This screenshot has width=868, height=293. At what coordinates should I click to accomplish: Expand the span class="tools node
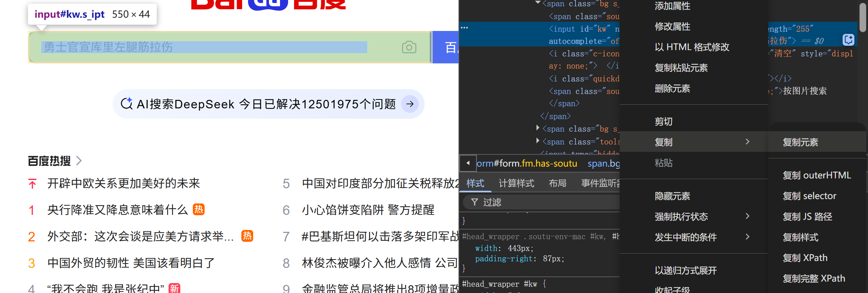[538, 141]
